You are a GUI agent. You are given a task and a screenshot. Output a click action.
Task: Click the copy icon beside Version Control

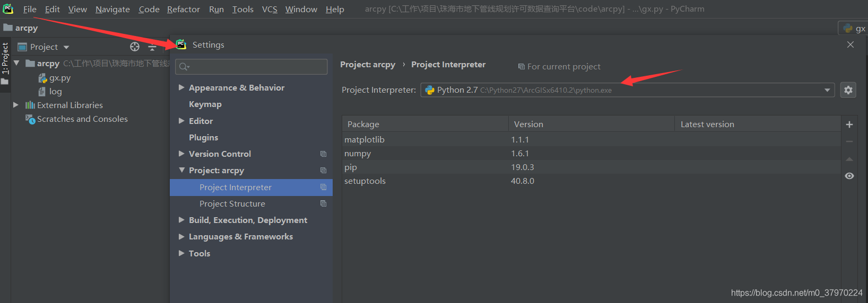click(x=323, y=154)
